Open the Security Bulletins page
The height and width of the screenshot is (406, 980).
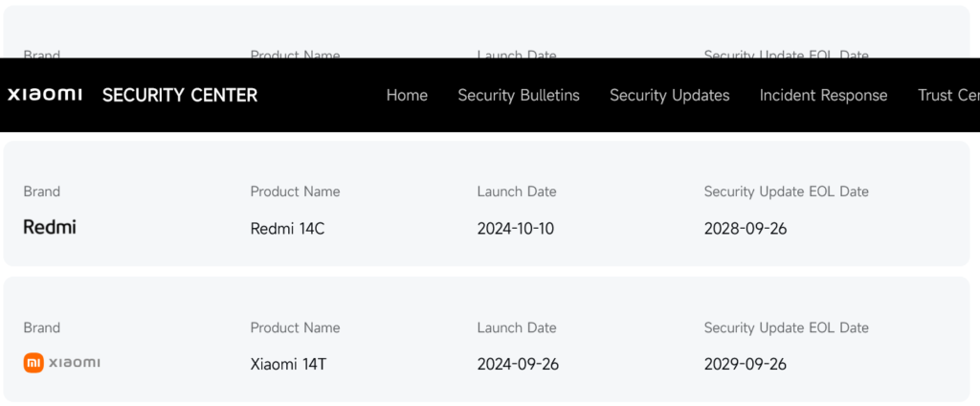point(519,95)
